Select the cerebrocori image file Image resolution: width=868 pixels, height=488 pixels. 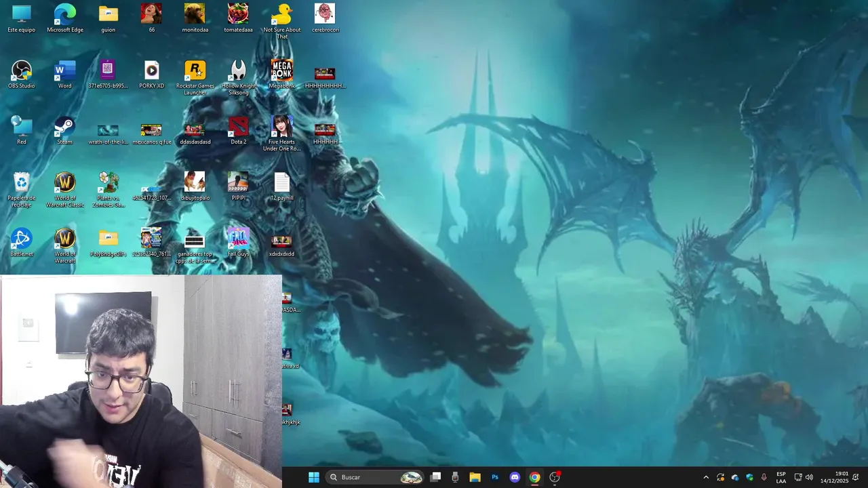point(325,18)
